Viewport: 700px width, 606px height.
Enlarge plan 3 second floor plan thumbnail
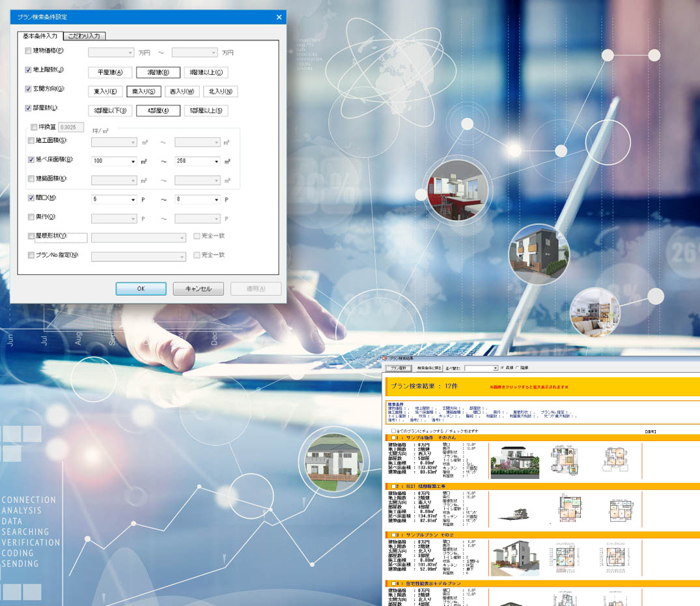(615, 558)
